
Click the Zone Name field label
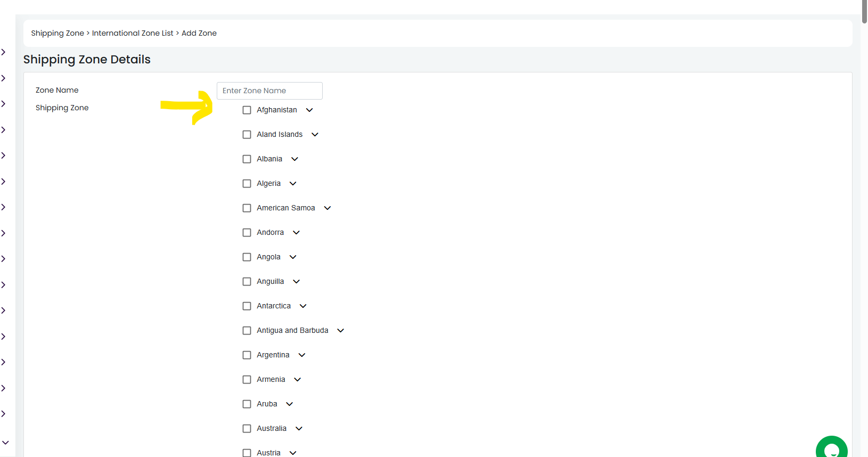click(x=57, y=90)
